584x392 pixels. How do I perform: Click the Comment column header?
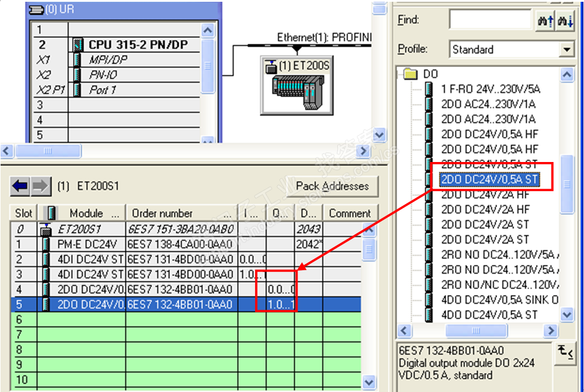pos(350,213)
